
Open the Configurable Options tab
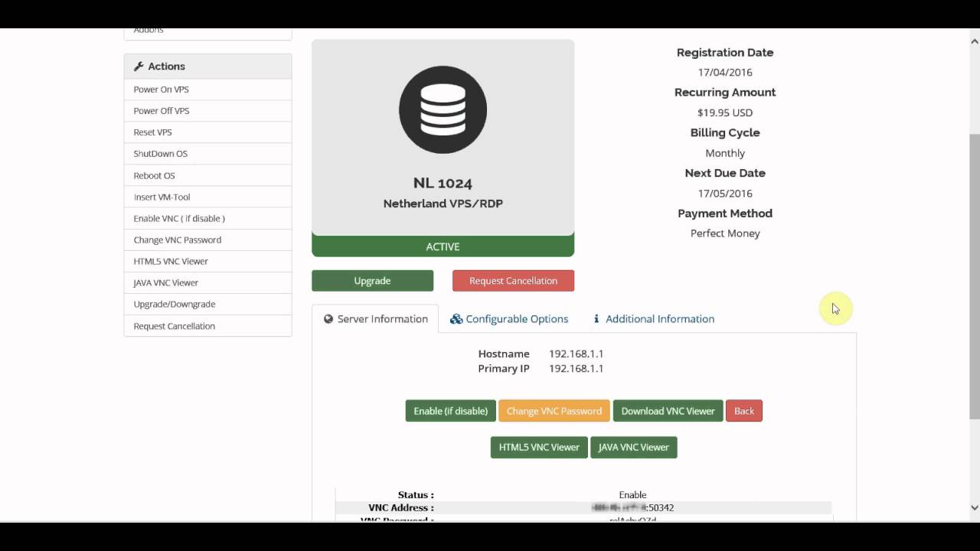pyautogui.click(x=516, y=319)
